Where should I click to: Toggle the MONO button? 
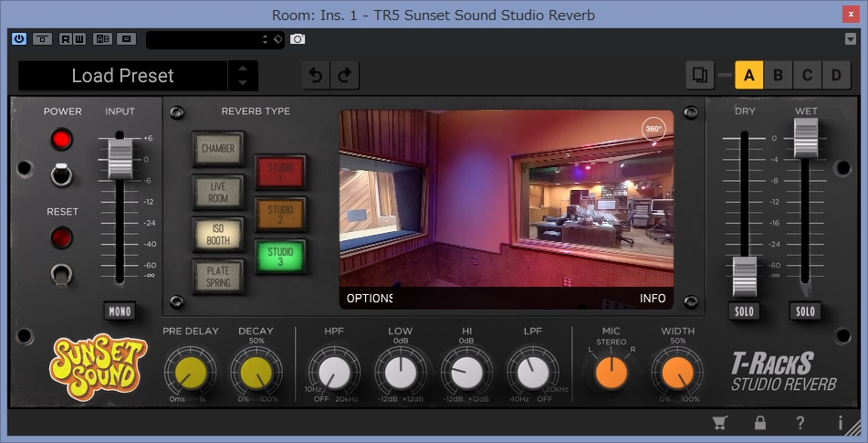(120, 311)
